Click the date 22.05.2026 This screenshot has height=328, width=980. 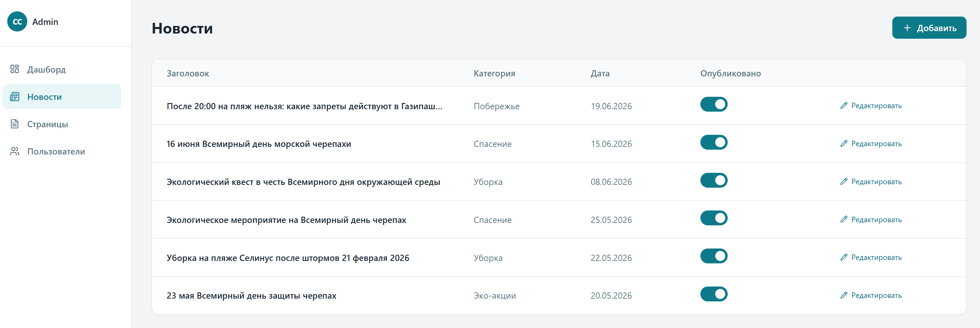tap(611, 258)
